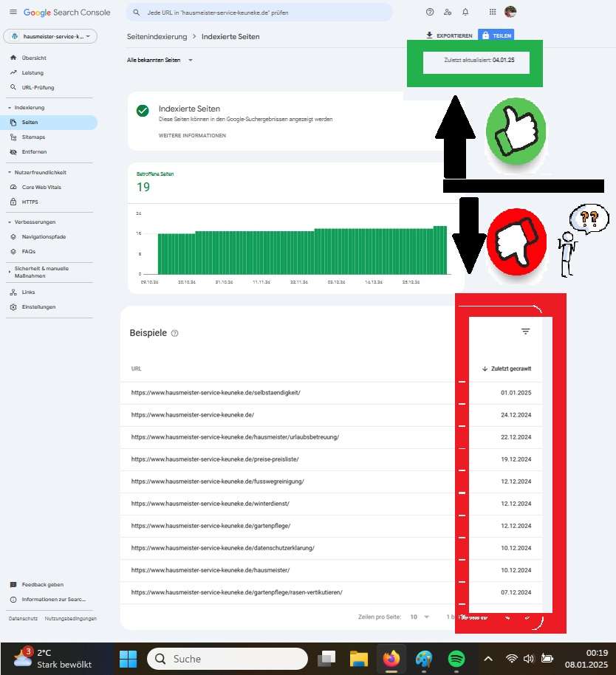Open the help question mark icon
Screen dimensions: 616x675
pyautogui.click(x=430, y=12)
